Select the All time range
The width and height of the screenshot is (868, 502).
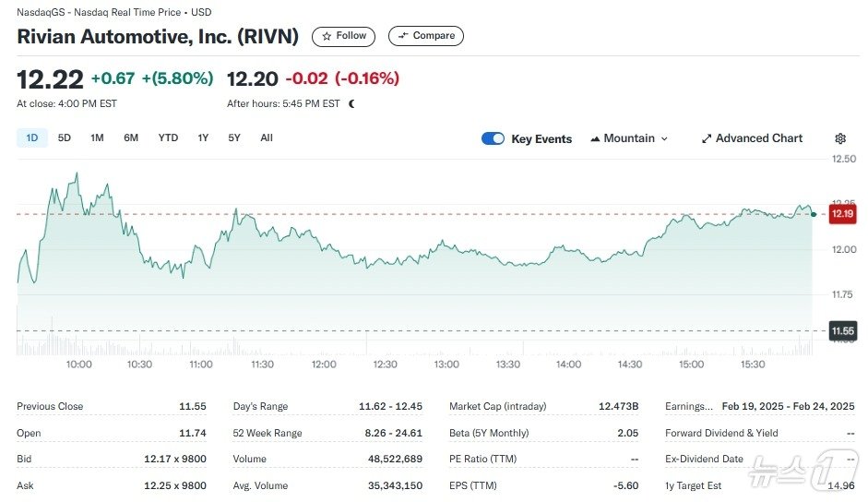267,138
